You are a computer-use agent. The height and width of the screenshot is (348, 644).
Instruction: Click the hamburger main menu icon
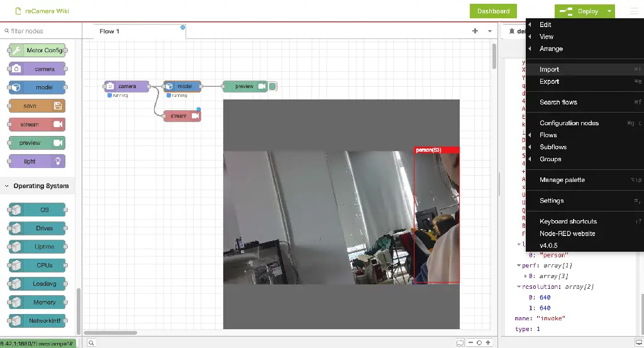click(633, 11)
